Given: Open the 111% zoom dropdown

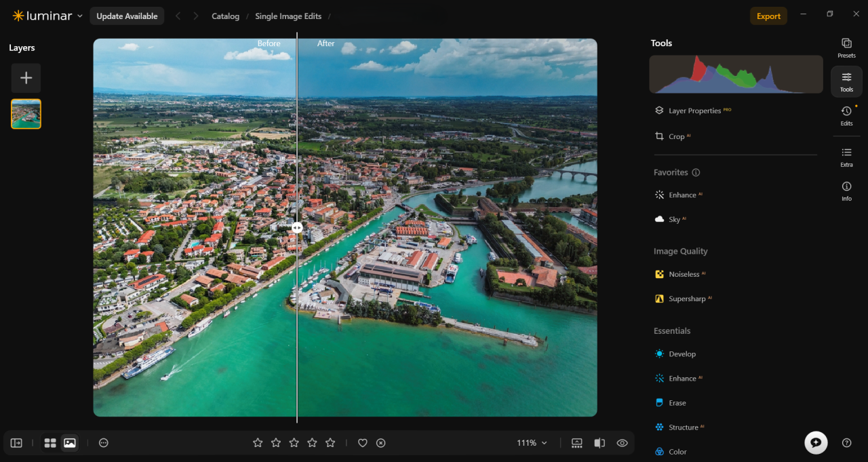Looking at the screenshot, I should pos(532,443).
